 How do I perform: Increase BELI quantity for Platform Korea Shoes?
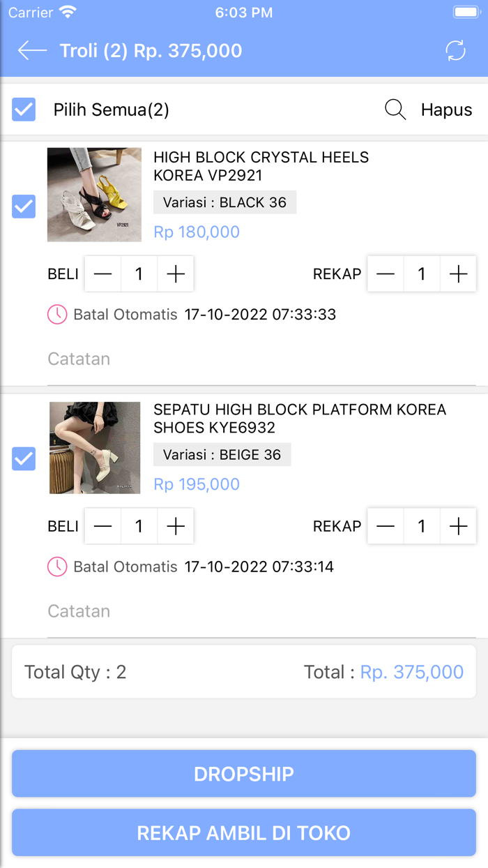176,526
